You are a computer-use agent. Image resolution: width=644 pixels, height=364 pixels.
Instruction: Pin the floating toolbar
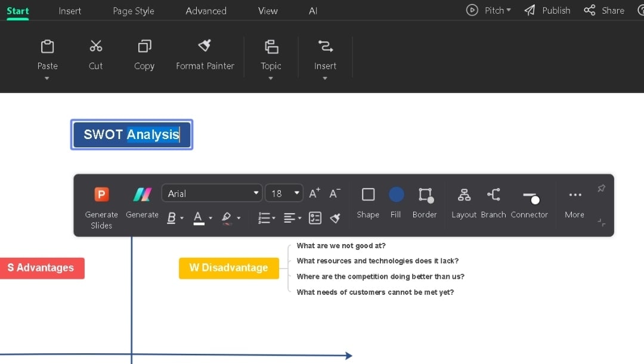(x=601, y=188)
